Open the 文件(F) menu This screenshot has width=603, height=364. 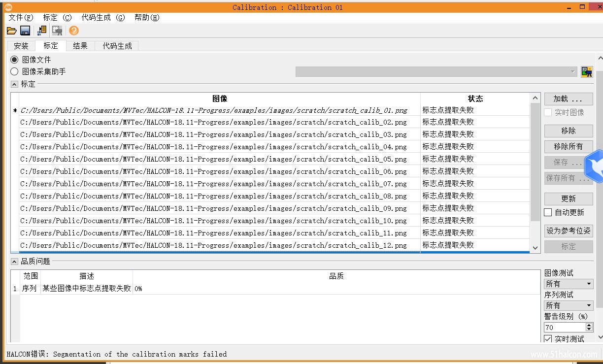[21, 17]
